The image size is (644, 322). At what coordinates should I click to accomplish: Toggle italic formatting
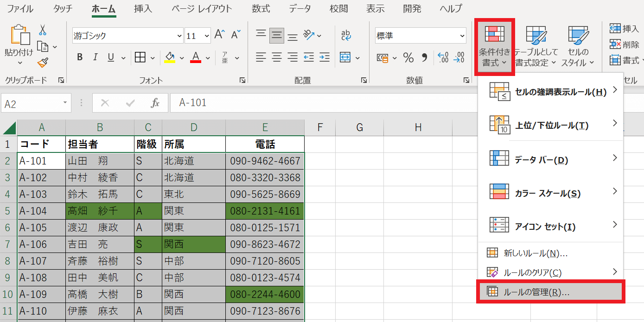click(96, 57)
